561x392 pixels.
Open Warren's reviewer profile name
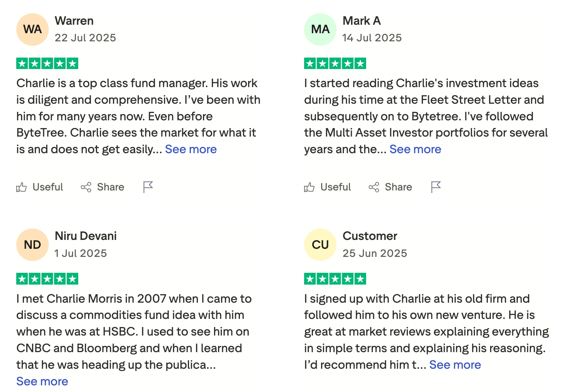point(74,21)
